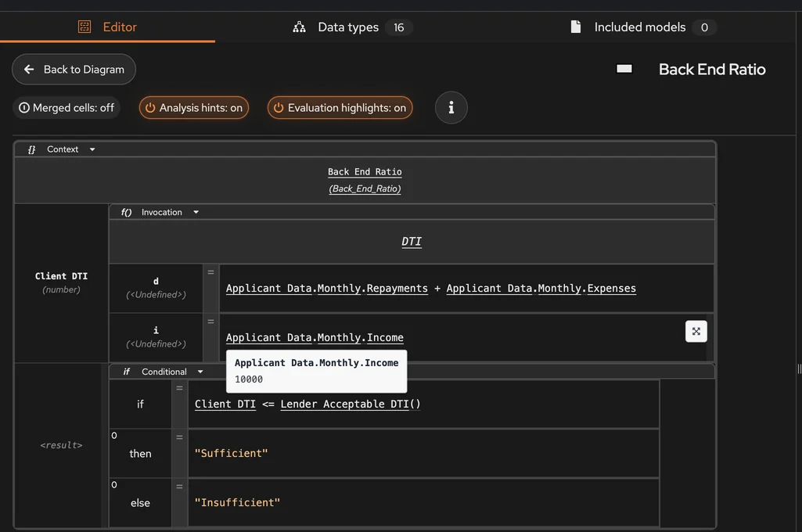This screenshot has width=802, height=532.
Task: Open the info icon button
Action: click(x=451, y=107)
